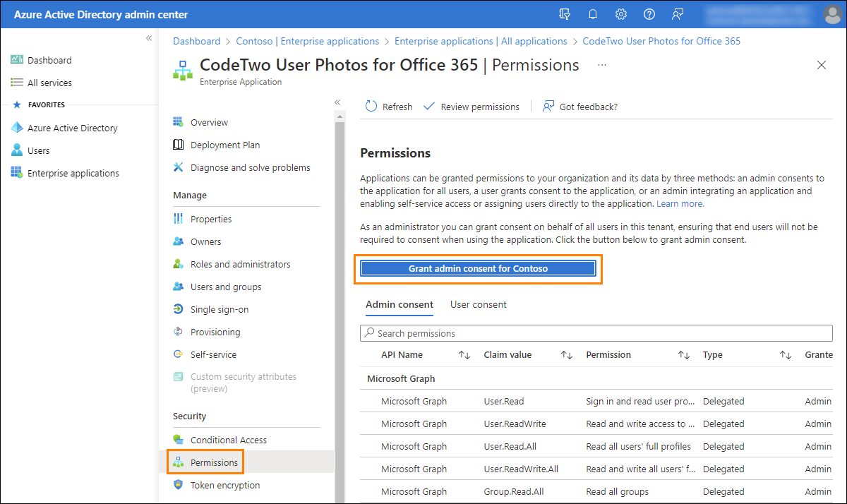Click Grant admin consent for Contoso

point(479,268)
